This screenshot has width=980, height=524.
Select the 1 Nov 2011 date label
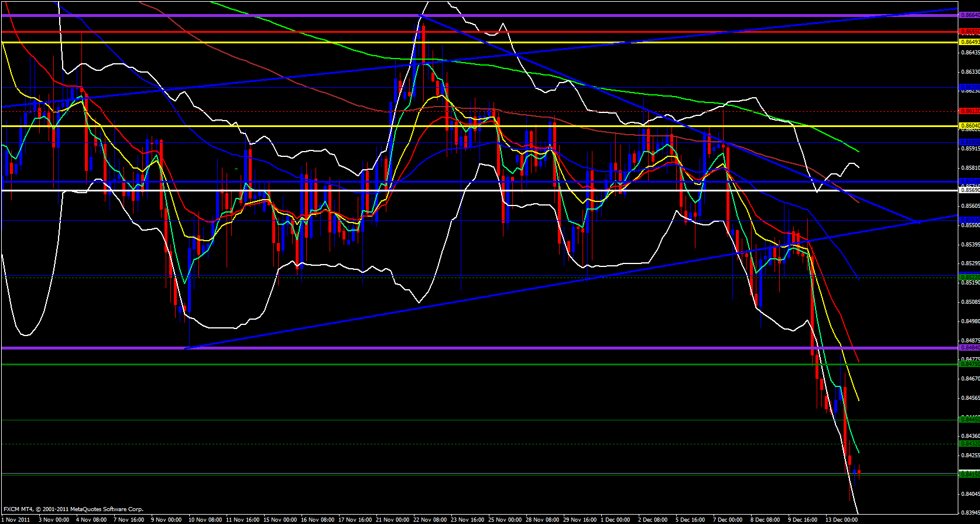tap(16, 520)
